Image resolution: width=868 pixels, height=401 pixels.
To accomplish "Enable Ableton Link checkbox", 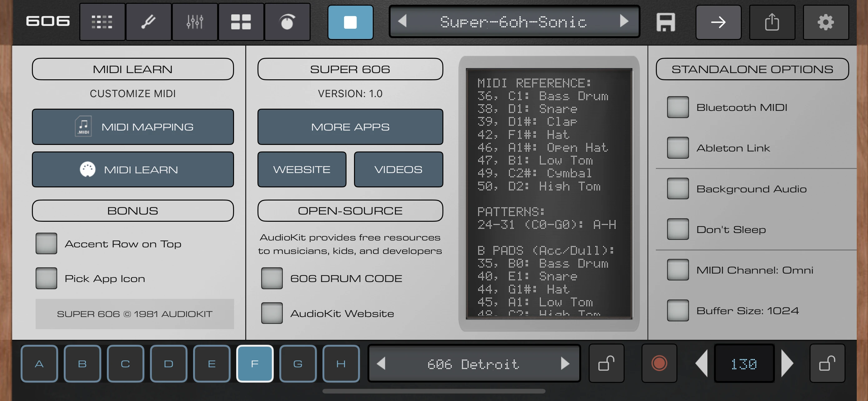I will (x=678, y=147).
